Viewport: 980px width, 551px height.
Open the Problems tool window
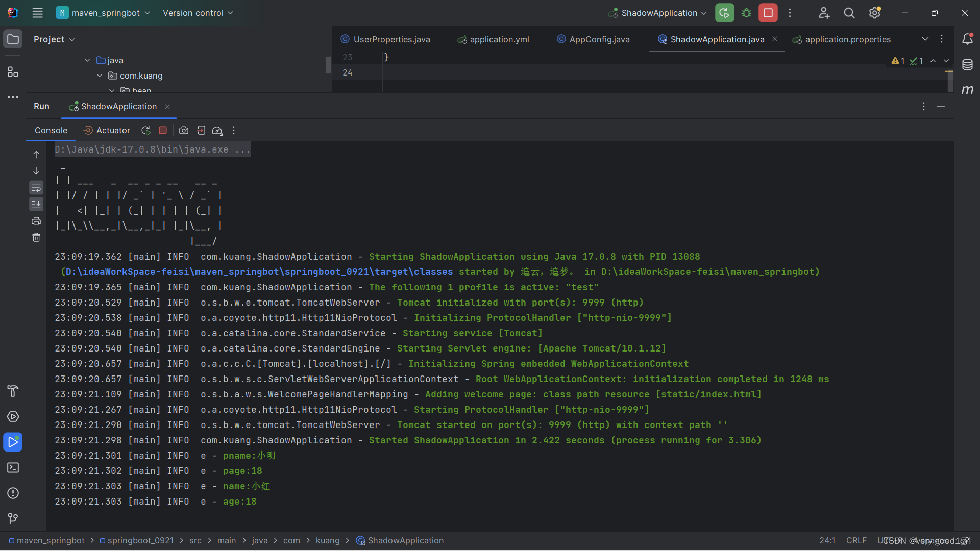click(13, 493)
